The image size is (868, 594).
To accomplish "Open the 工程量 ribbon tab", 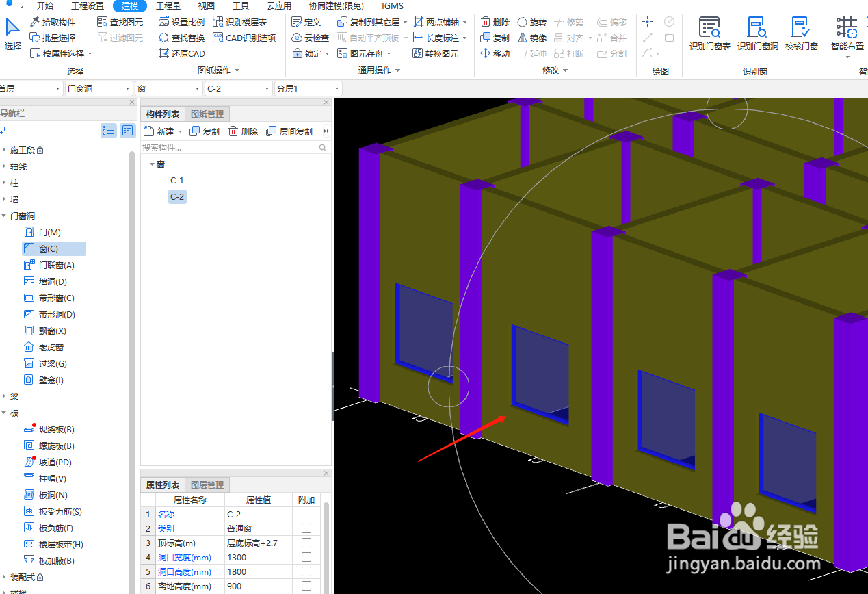I will point(168,5).
